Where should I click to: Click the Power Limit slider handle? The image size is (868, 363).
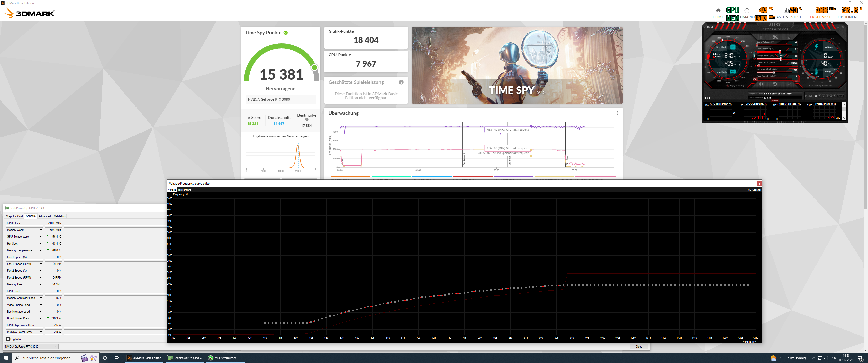click(x=781, y=52)
